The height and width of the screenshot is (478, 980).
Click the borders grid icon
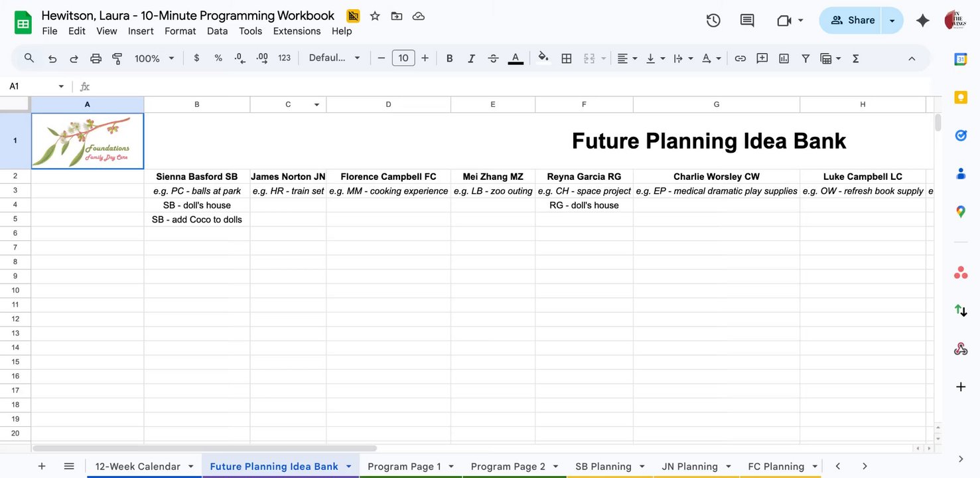(567, 58)
